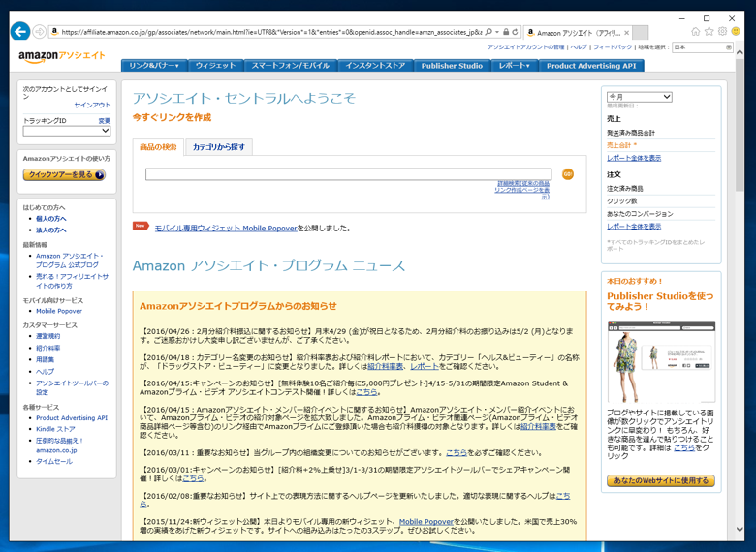This screenshot has height=552, width=756.
Task: Click the red New badge icon
Action: pyautogui.click(x=141, y=226)
